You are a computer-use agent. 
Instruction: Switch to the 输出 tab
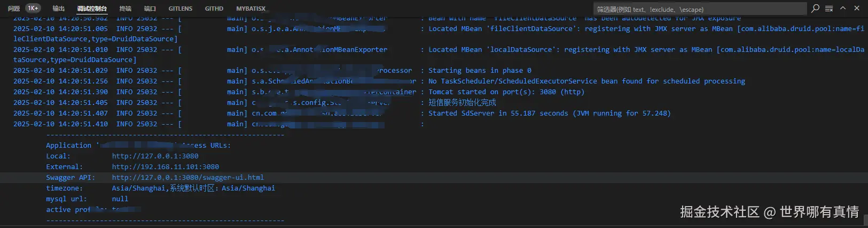pos(59,9)
